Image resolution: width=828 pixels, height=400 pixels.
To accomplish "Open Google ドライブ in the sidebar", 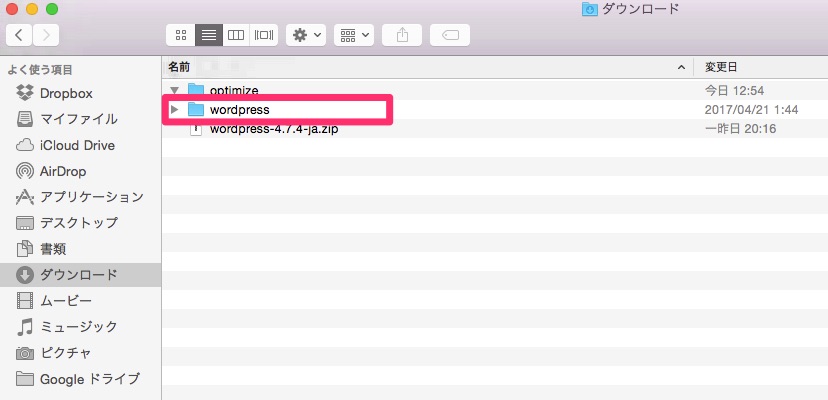I will (x=80, y=379).
